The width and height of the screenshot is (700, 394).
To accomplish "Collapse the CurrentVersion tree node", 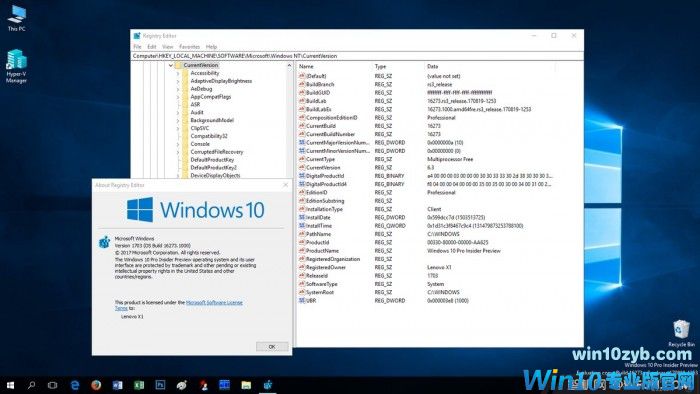I will (171, 65).
